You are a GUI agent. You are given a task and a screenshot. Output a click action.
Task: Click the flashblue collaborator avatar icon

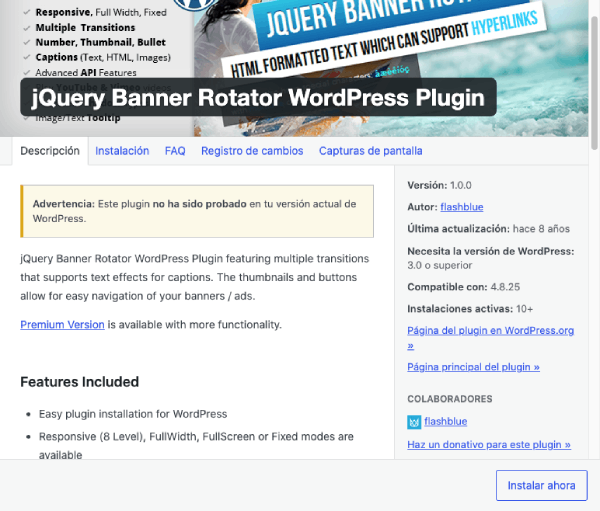(x=414, y=422)
